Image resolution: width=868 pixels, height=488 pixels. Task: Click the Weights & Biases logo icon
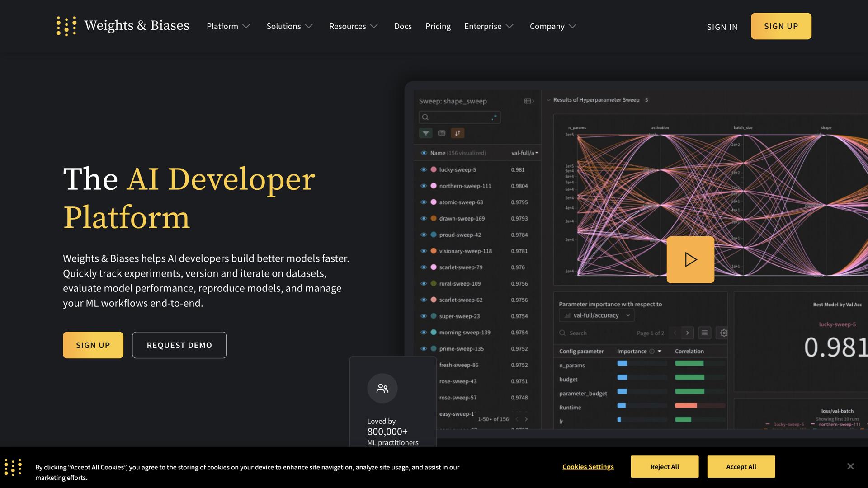(x=66, y=26)
